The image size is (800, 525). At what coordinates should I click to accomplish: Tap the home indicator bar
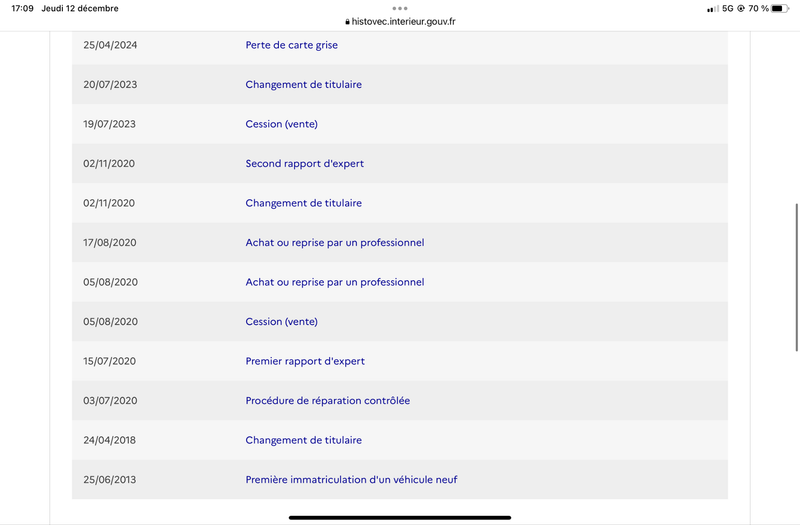(x=400, y=517)
